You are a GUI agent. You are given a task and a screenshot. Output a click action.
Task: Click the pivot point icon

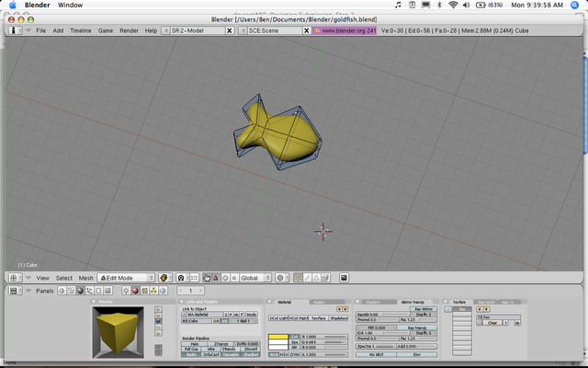[181, 278]
